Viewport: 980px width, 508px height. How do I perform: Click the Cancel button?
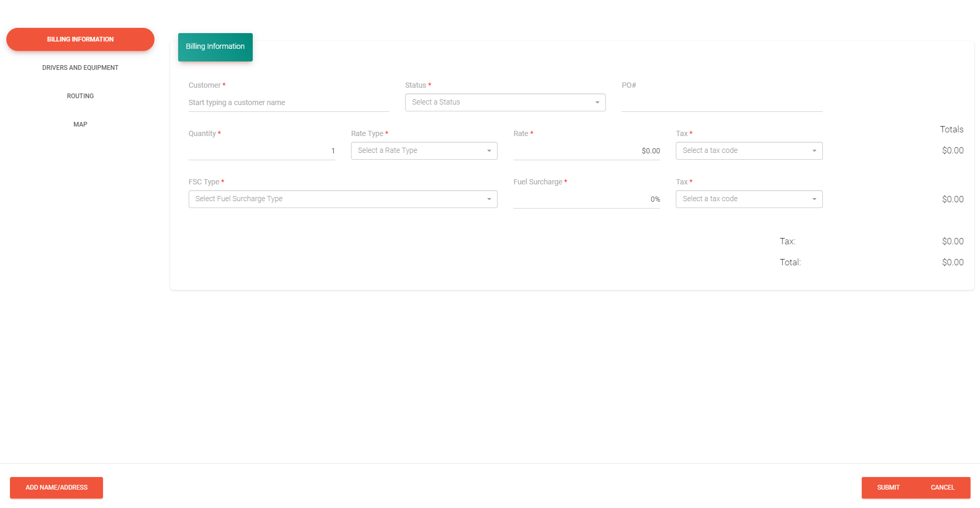(x=943, y=488)
